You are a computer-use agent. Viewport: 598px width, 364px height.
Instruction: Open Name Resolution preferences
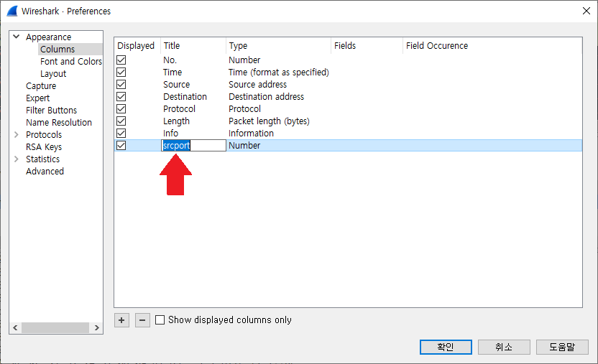[59, 122]
